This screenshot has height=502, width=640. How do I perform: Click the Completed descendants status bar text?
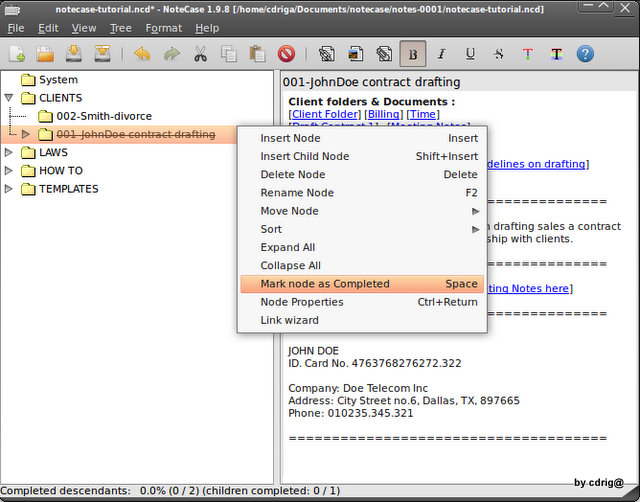click(170, 491)
